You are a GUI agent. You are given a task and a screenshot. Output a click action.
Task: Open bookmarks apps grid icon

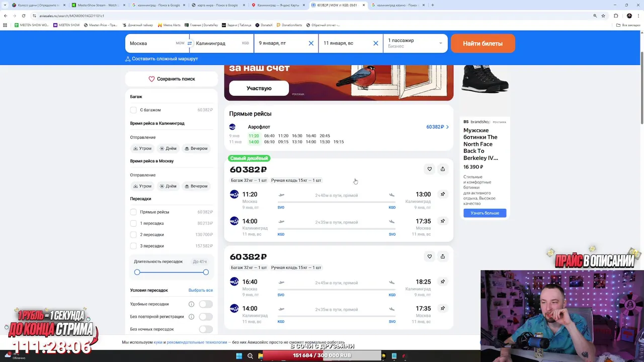coord(6,25)
